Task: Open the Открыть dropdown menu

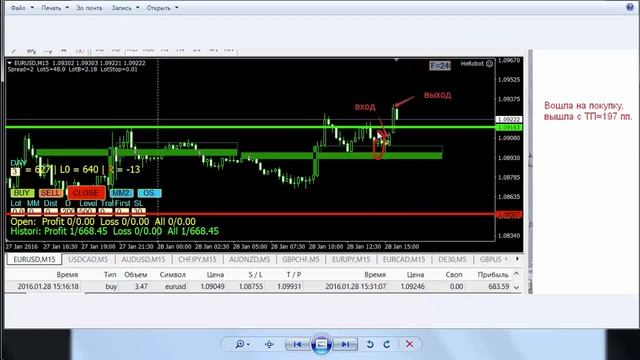Action: [x=162, y=8]
